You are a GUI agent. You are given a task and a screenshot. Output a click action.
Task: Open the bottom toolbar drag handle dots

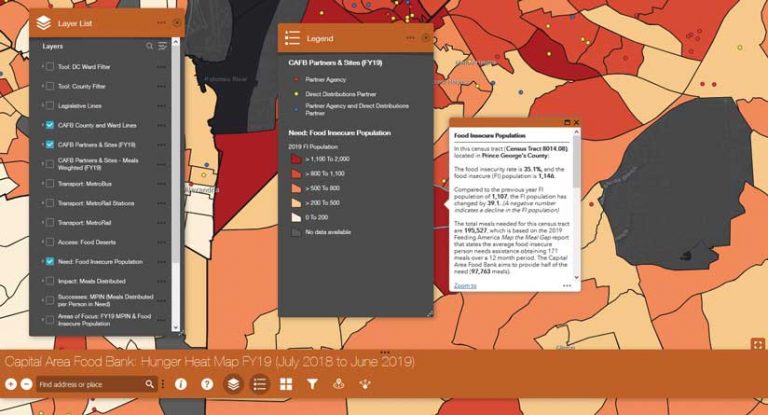385,352
